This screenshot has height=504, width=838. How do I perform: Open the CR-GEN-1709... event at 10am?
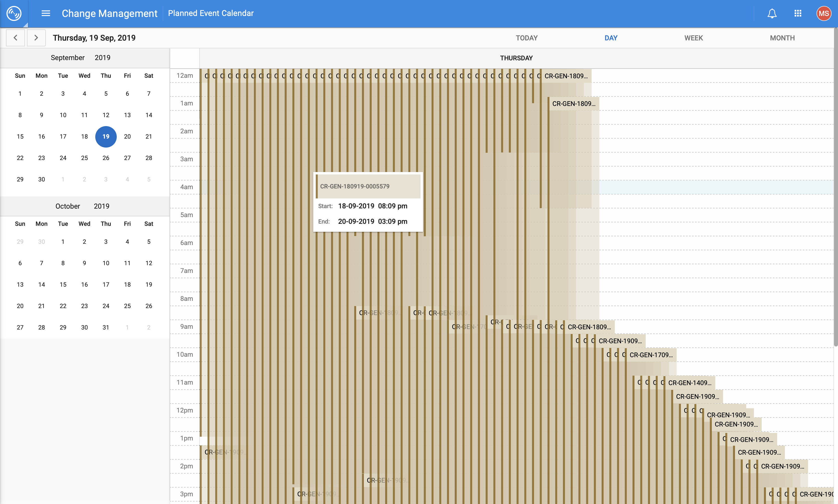coord(651,355)
